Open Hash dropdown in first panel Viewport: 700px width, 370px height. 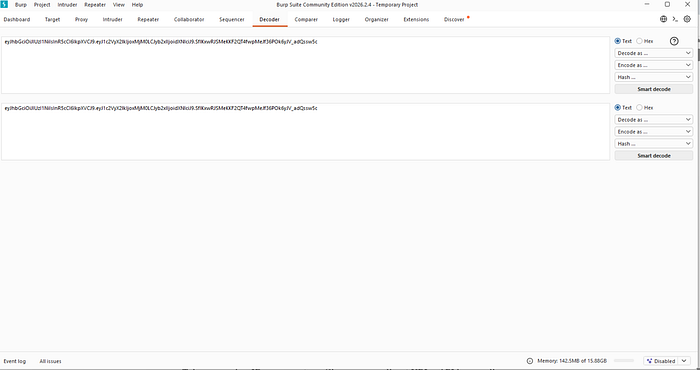(654, 77)
